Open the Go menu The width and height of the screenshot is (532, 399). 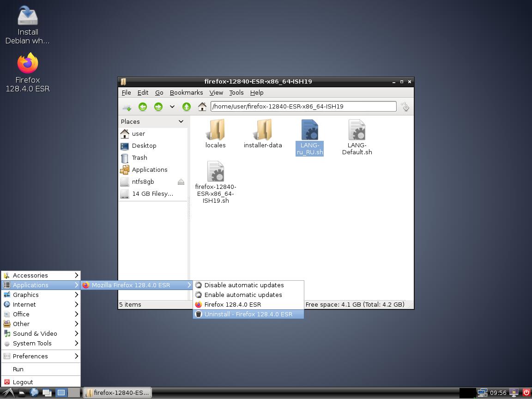[159, 93]
